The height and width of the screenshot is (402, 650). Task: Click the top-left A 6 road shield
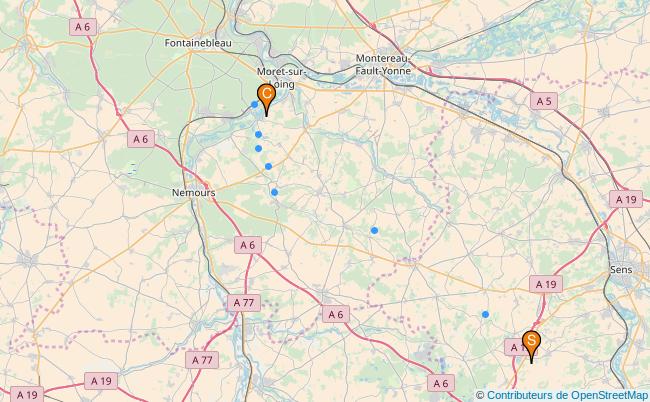pyautogui.click(x=83, y=27)
